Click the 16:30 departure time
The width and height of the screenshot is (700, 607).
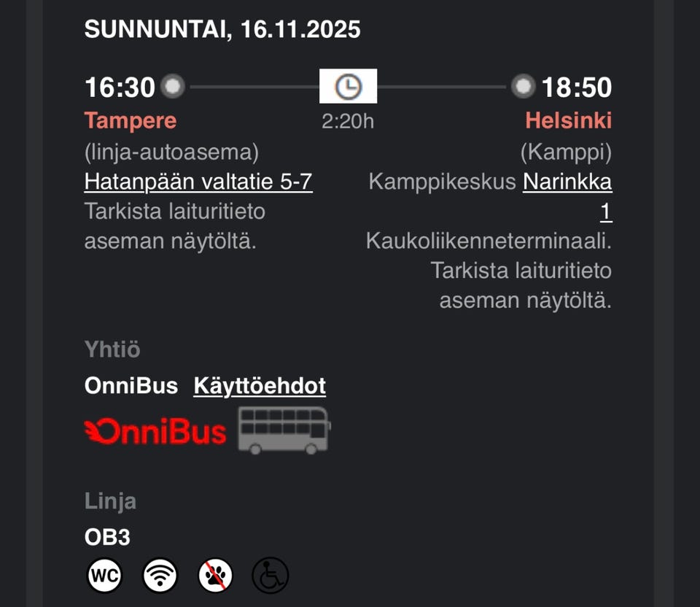click(x=119, y=87)
